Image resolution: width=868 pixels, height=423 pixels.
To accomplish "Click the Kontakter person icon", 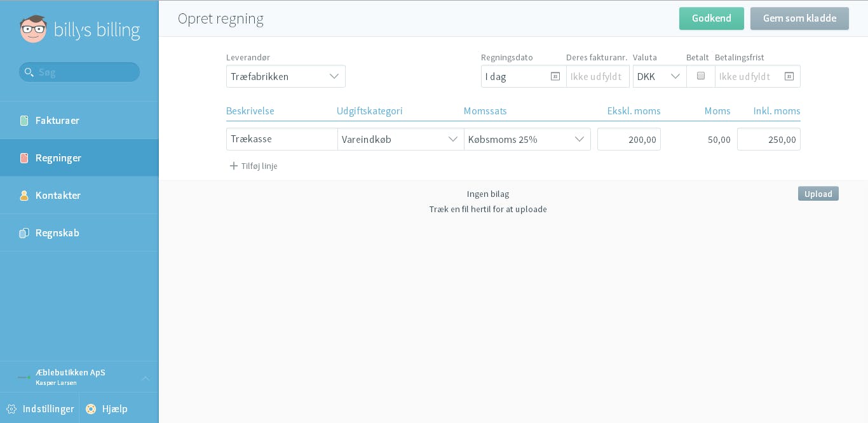I will tap(24, 196).
